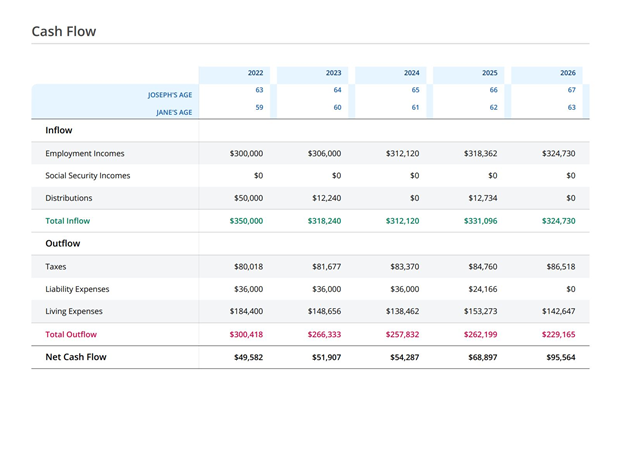617x453 pixels.
Task: Click the Total Inflow label
Action: point(67,221)
